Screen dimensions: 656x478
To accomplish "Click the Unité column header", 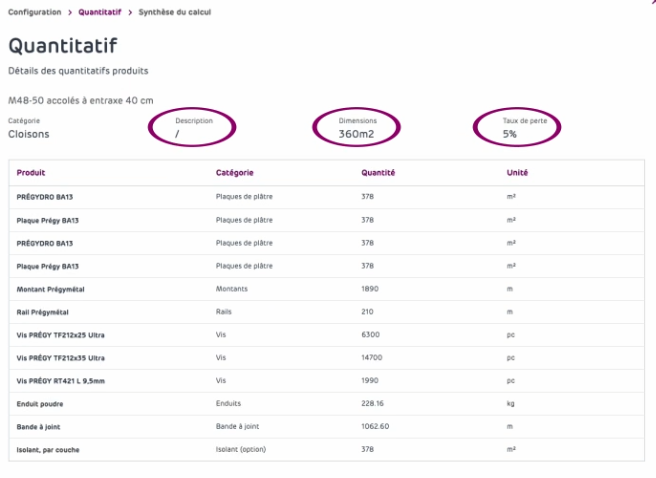I will click(x=517, y=173).
